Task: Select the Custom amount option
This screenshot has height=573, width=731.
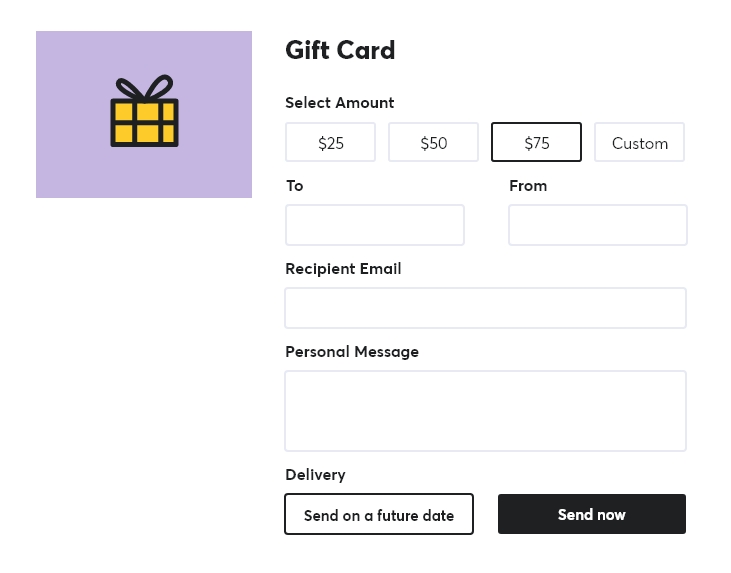Action: [639, 142]
